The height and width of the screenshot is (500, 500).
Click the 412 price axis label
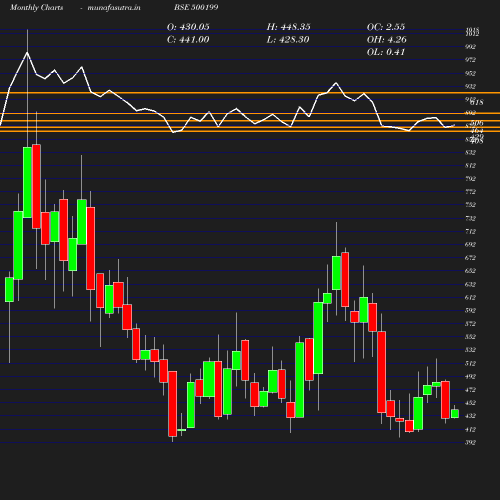[470, 429]
